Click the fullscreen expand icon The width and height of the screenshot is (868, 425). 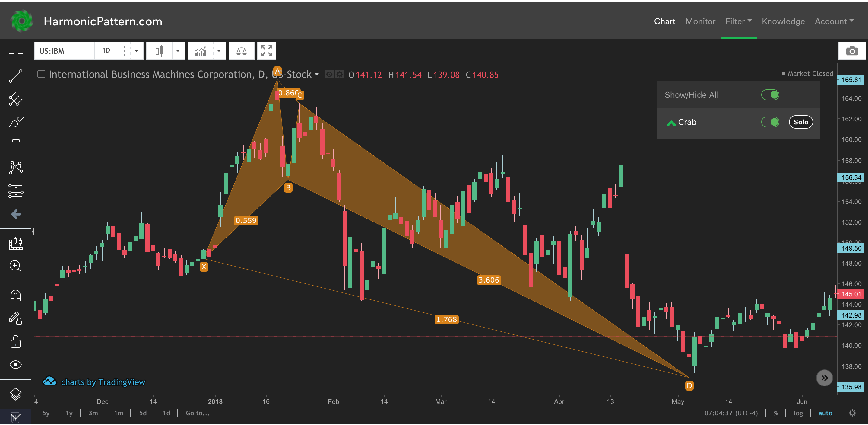point(266,50)
